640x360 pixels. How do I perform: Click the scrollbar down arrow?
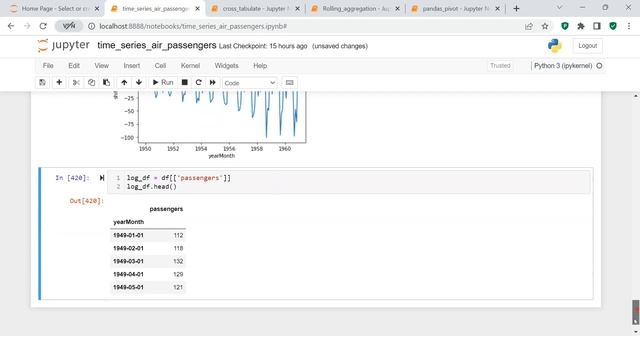636,331
